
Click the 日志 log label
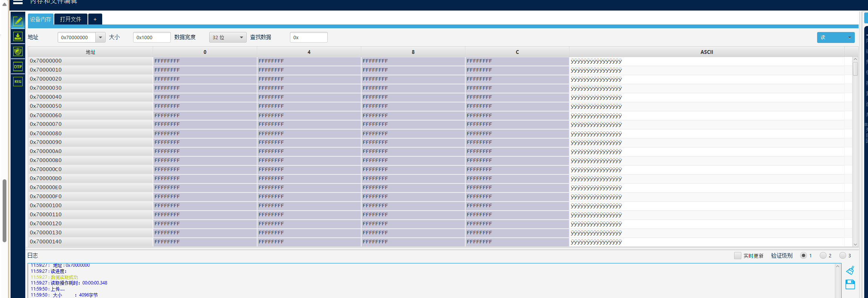click(x=33, y=255)
